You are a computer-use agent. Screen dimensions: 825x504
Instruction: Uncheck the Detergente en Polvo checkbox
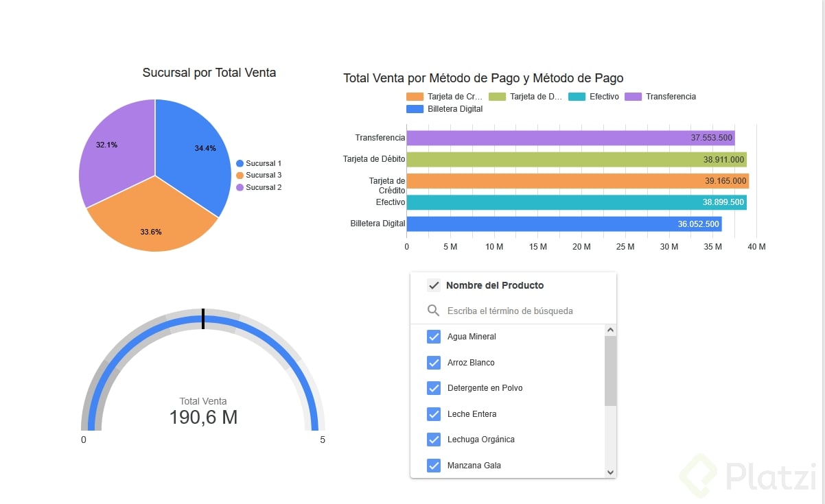(x=434, y=388)
